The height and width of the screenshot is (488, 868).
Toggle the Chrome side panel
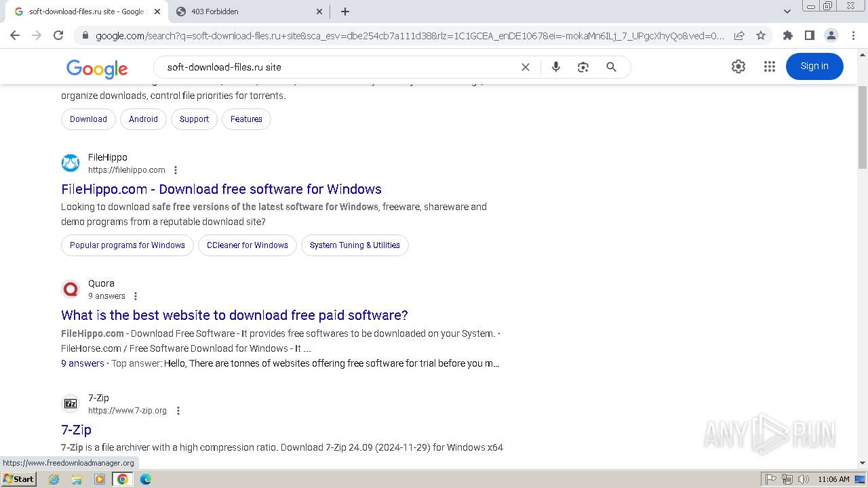[x=809, y=35]
